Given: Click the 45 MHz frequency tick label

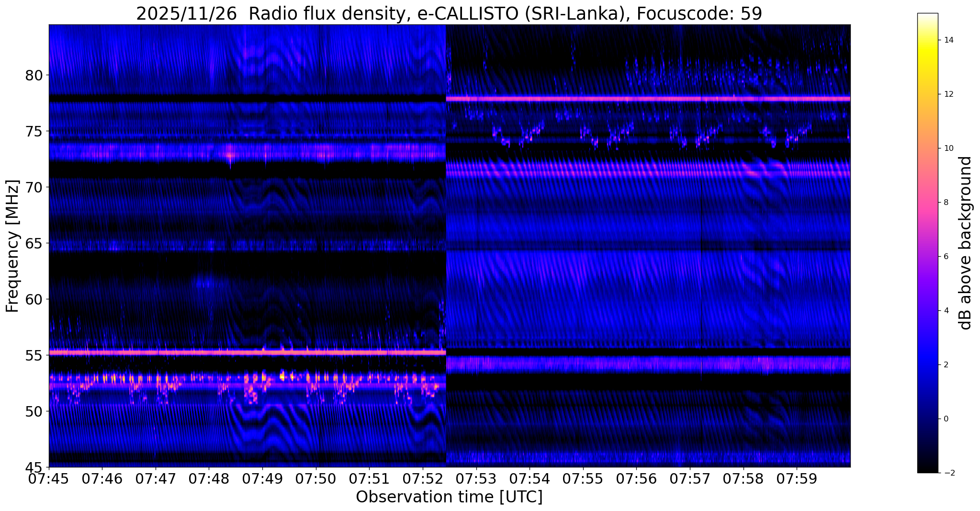Looking at the screenshot, I should [34, 467].
